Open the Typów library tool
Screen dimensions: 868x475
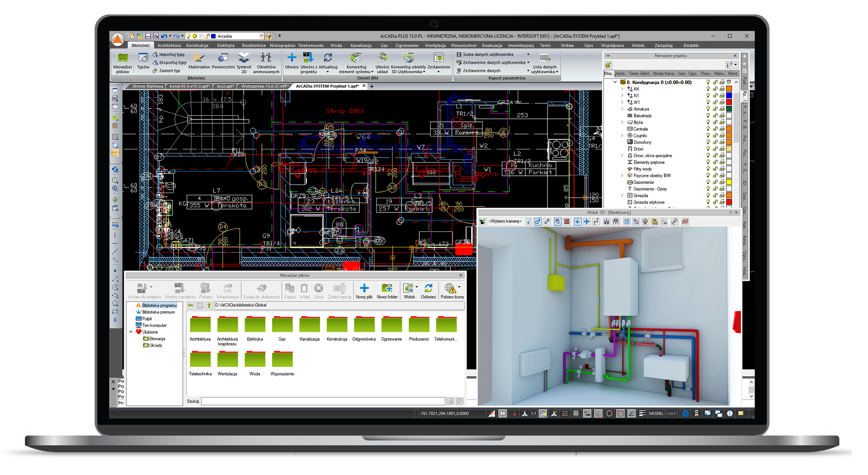pos(143,61)
